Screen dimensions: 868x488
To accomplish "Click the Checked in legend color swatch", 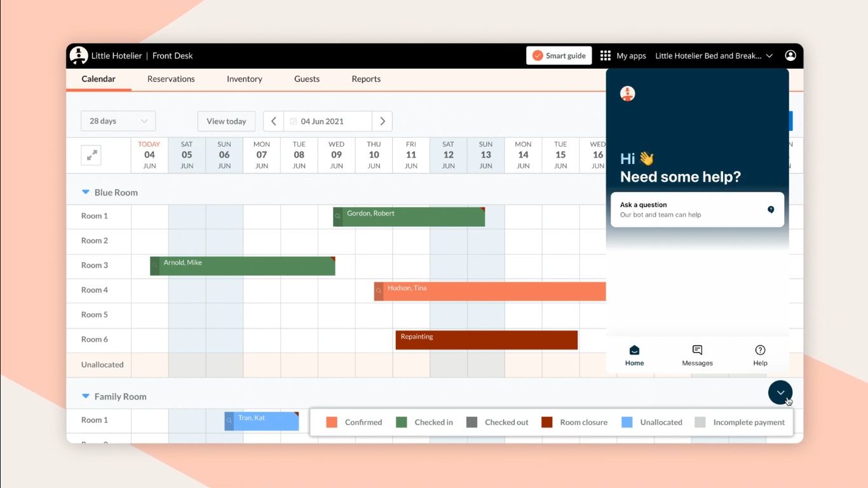I will tap(402, 422).
